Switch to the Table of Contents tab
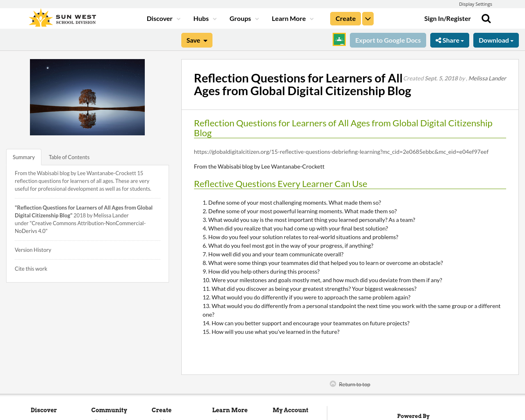The image size is (525, 420). tap(69, 156)
